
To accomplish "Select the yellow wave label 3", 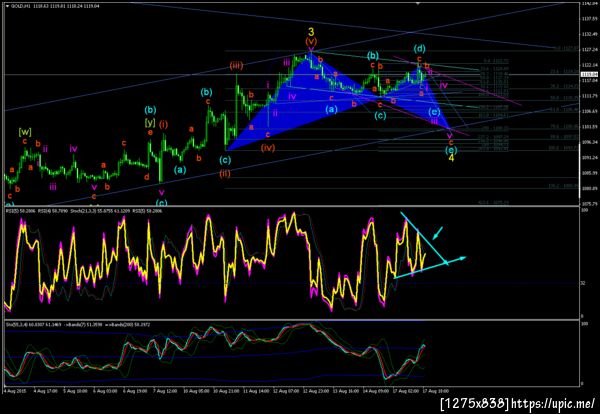I will (x=311, y=32).
